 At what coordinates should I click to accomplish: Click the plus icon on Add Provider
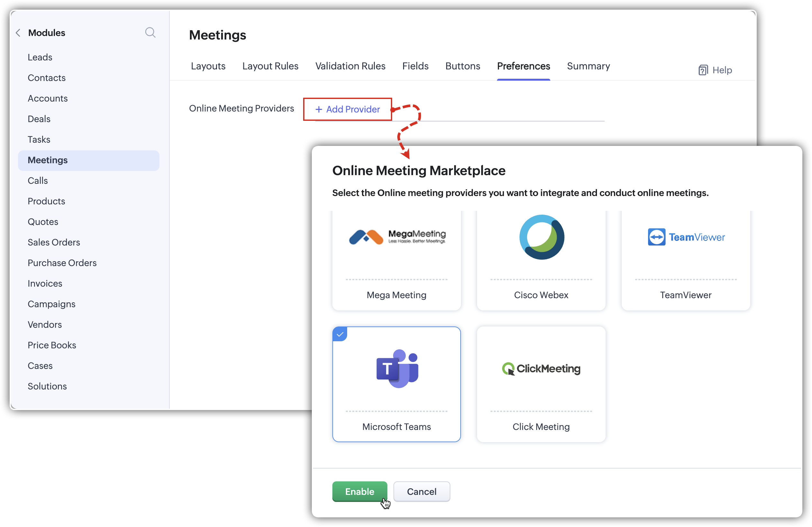(x=319, y=109)
